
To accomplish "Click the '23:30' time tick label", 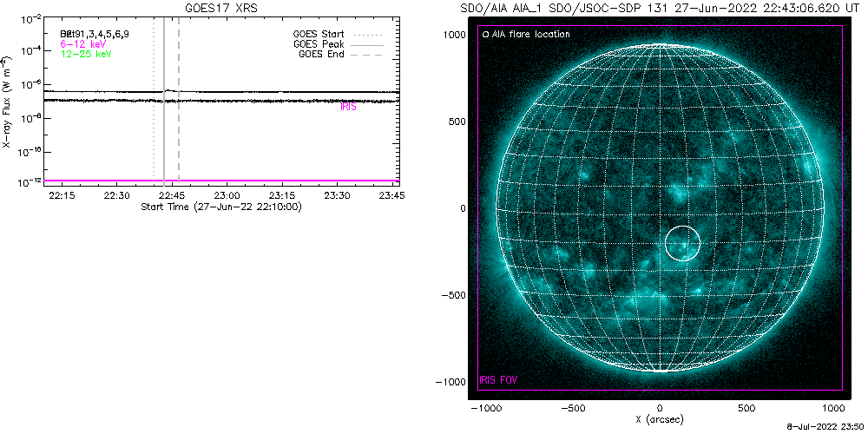I will (337, 195).
